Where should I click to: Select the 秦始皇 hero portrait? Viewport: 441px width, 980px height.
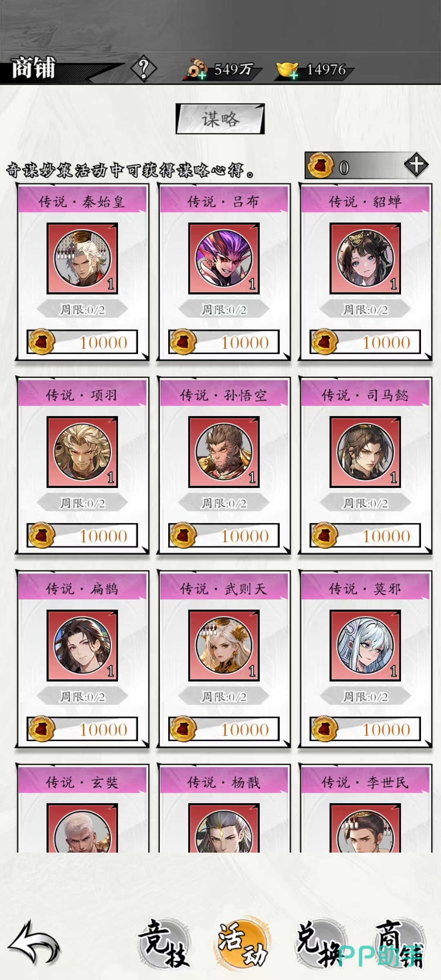[x=82, y=258]
